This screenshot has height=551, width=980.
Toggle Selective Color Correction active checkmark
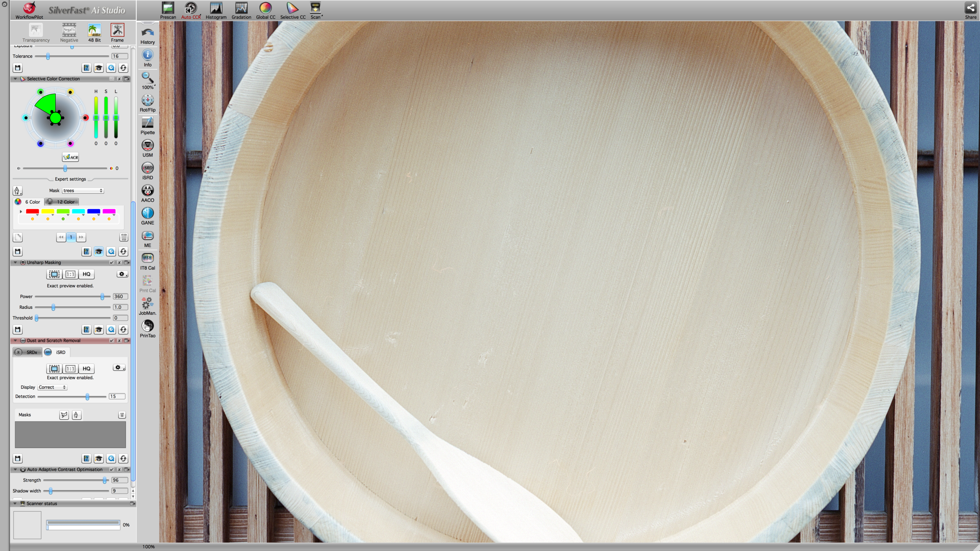112,79
